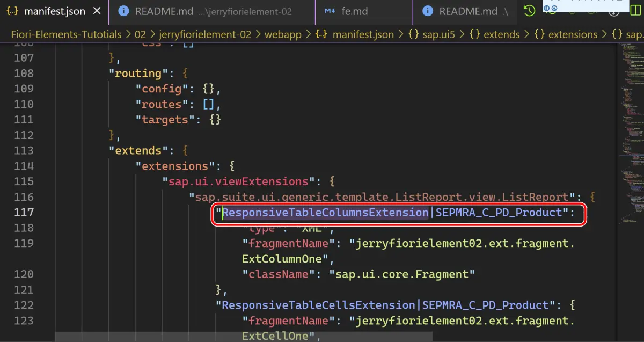
Task: Open the README.md jerryfiorielement-02 tab
Action: coord(211,11)
